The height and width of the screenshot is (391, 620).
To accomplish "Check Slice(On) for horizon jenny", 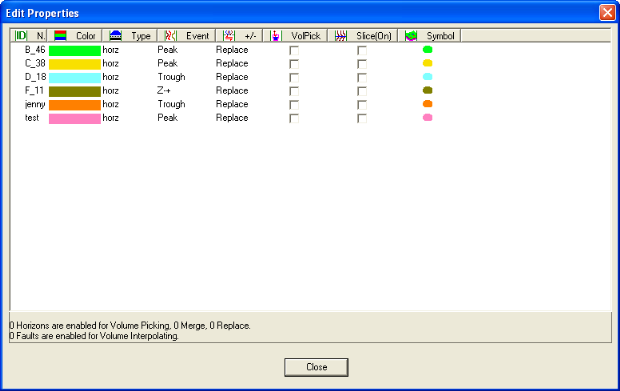I will click(x=362, y=105).
